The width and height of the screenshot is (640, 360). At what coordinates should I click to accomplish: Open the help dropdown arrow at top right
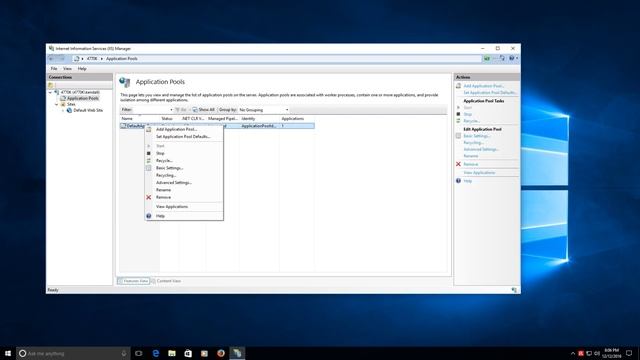click(517, 58)
